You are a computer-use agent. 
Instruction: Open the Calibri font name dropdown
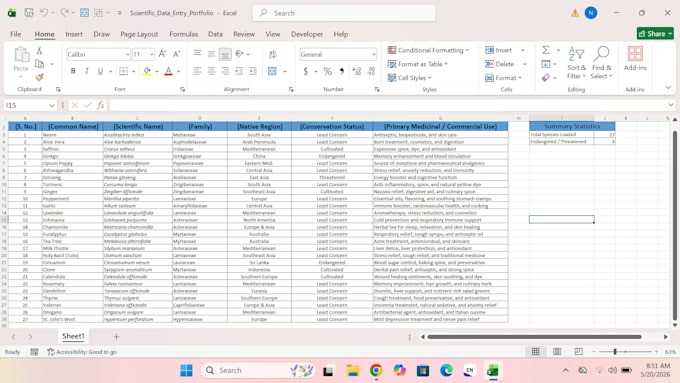[127, 55]
